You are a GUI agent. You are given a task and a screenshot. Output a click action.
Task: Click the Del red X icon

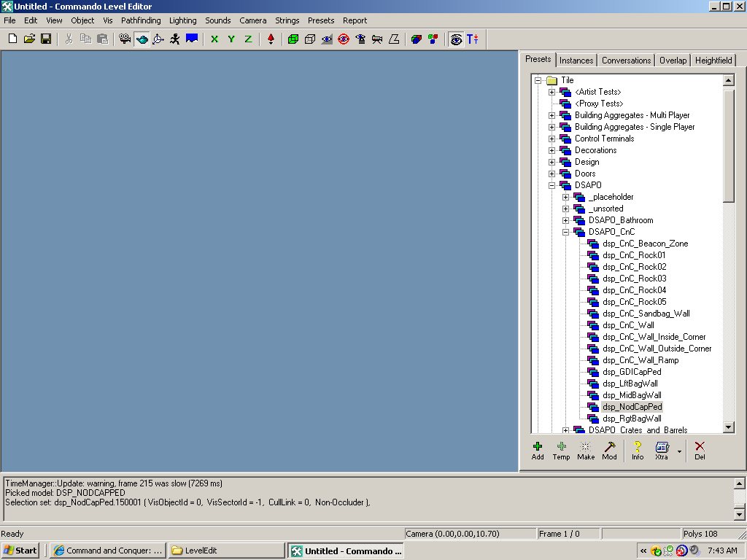700,450
